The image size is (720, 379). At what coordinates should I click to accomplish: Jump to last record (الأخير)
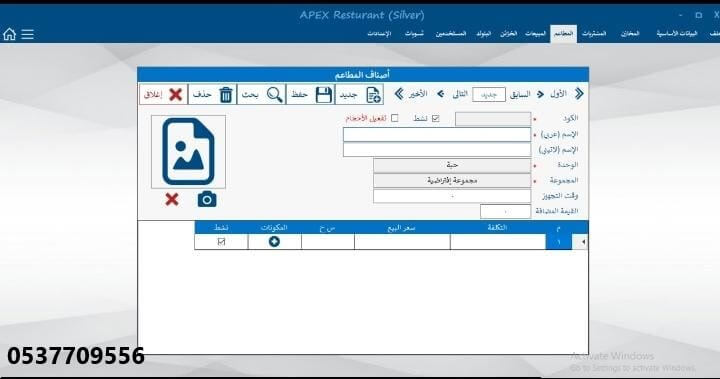(x=411, y=94)
